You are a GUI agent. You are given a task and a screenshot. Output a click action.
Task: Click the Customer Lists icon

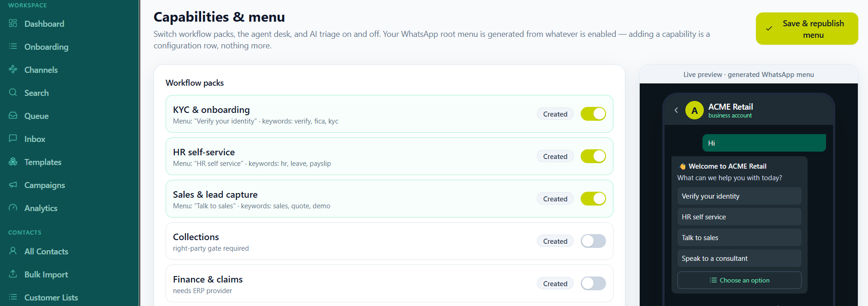(13, 297)
